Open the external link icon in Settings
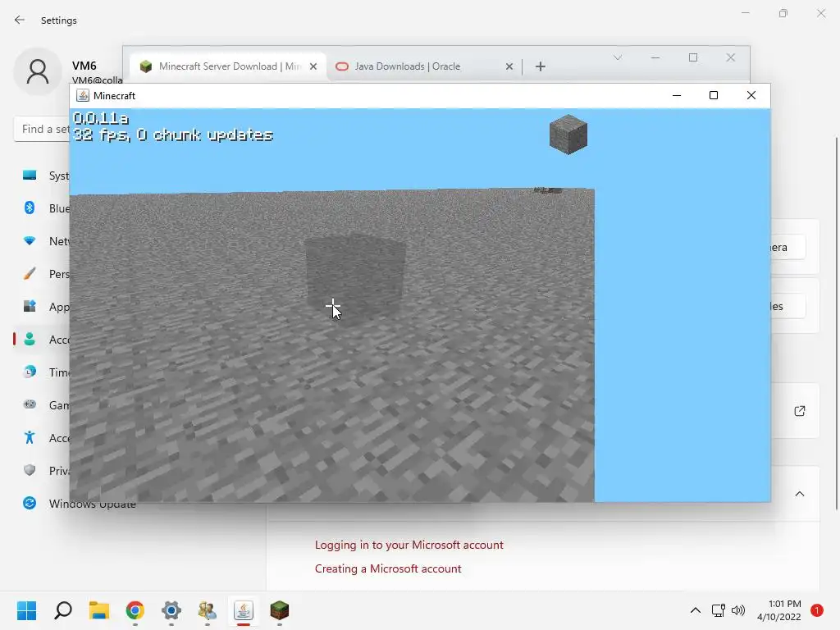This screenshot has height=630, width=840. pos(800,411)
